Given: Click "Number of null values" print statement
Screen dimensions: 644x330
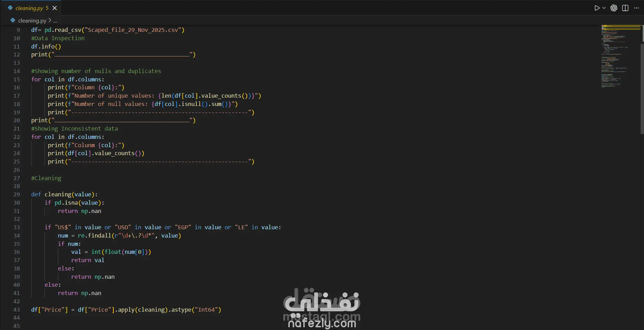Looking at the screenshot, I should [x=143, y=104].
